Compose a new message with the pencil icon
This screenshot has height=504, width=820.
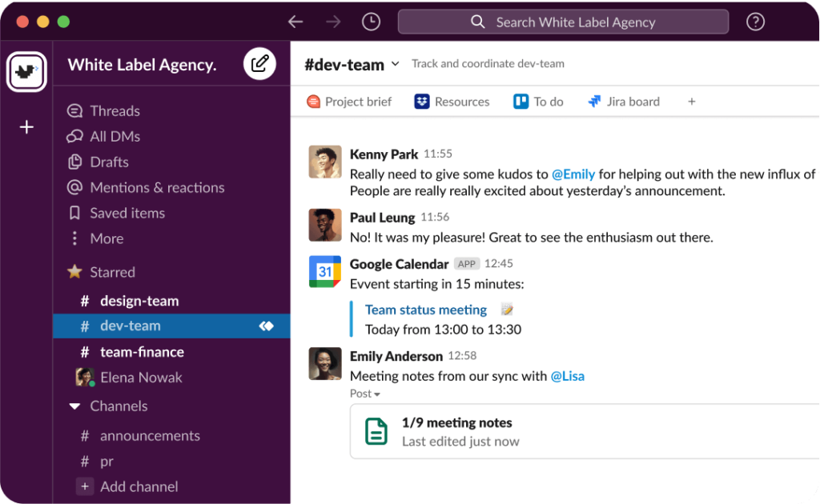259,64
